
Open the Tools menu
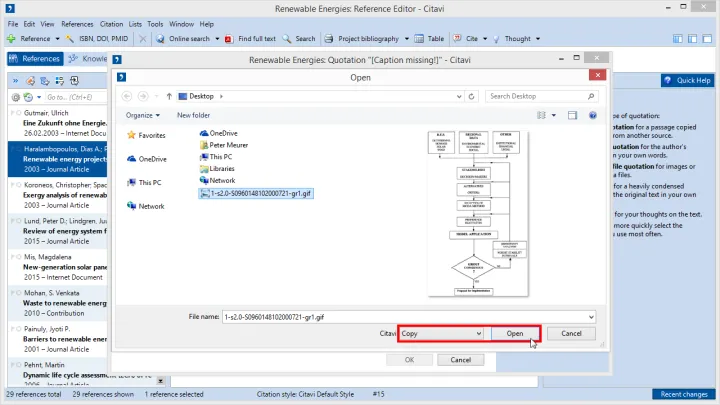coord(155,24)
